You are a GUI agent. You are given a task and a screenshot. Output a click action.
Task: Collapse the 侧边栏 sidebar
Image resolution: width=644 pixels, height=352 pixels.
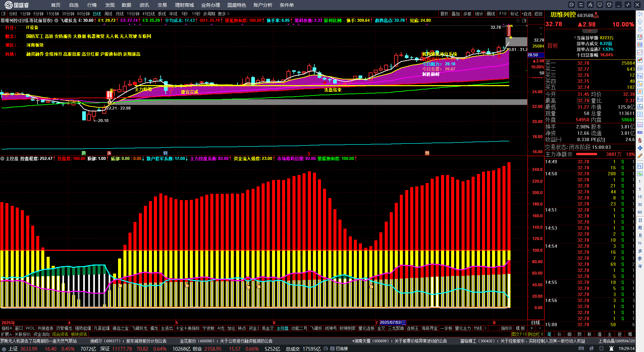click(536, 334)
